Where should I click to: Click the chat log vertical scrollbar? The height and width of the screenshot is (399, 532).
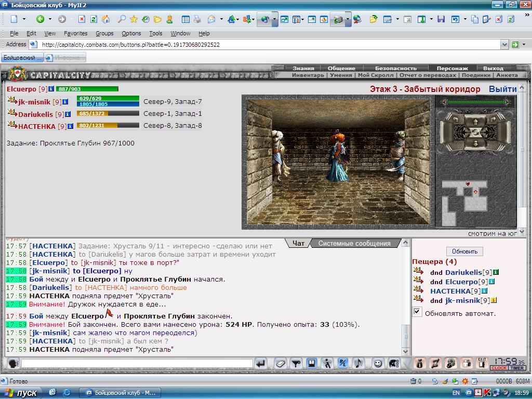tap(405, 297)
